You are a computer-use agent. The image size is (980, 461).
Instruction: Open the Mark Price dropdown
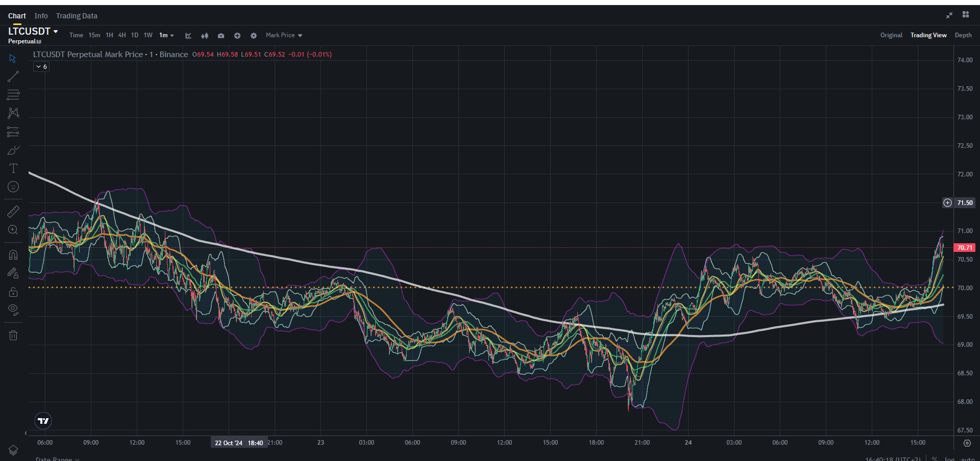pos(284,35)
